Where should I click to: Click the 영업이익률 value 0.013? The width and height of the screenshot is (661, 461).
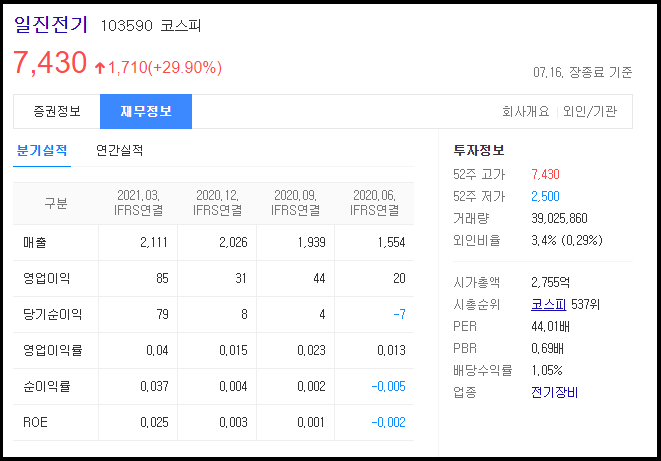391,351
